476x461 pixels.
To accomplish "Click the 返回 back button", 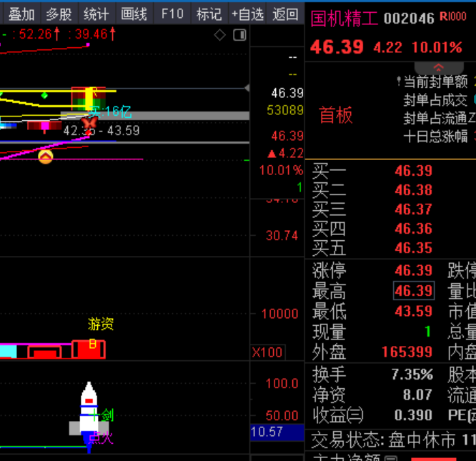I will 285,14.
